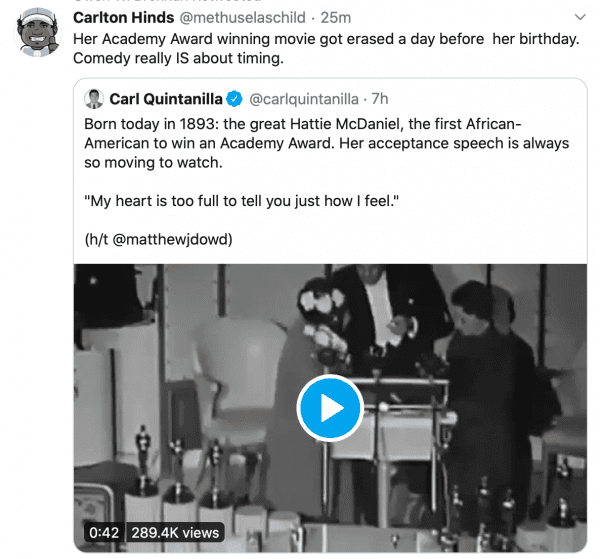Click the "My heart is too full" quote
Viewport: 600px width, 559px height.
coord(243,200)
